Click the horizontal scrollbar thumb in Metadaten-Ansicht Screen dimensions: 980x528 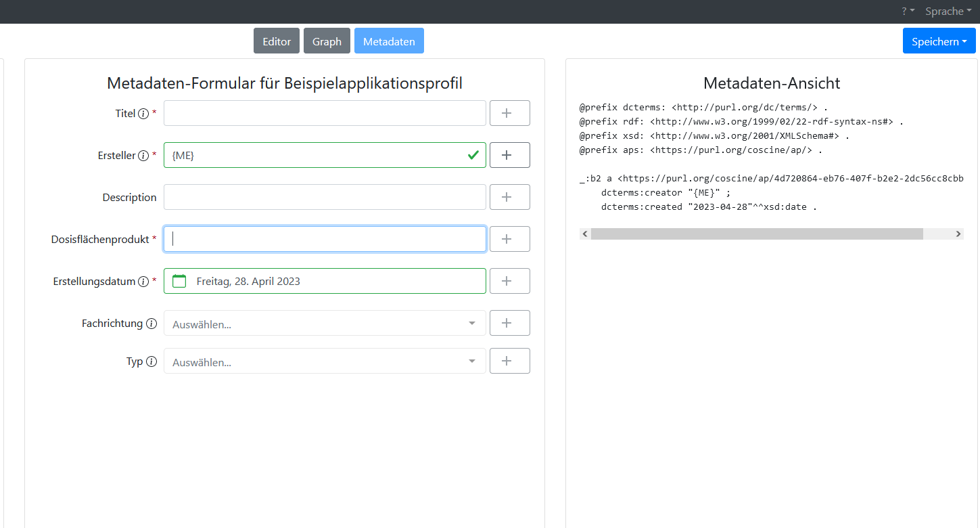click(757, 234)
